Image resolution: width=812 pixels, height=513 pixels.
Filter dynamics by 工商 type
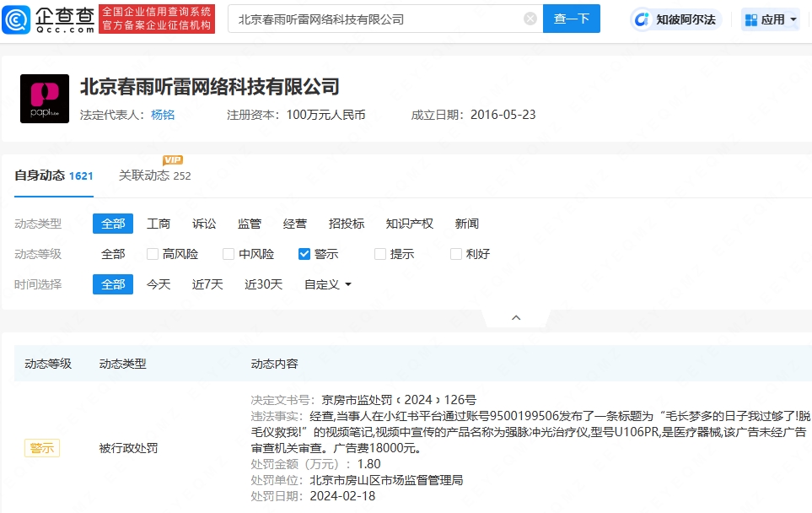click(159, 224)
